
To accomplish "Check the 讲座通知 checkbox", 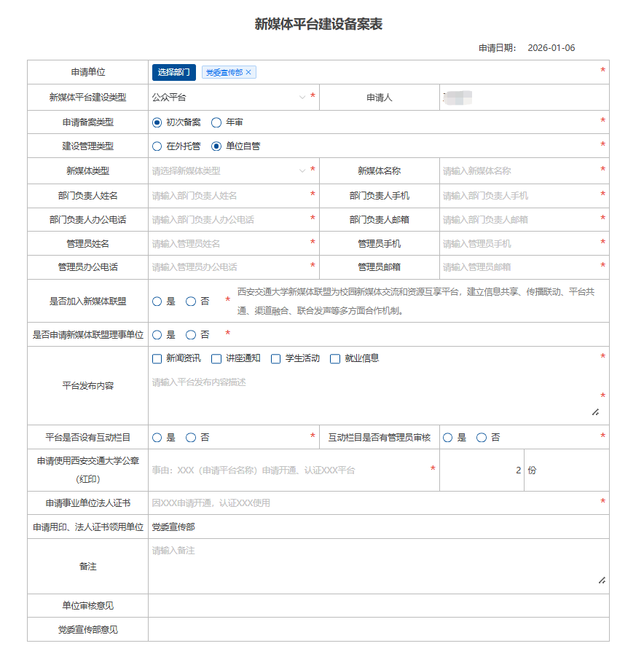I will click(x=216, y=359).
